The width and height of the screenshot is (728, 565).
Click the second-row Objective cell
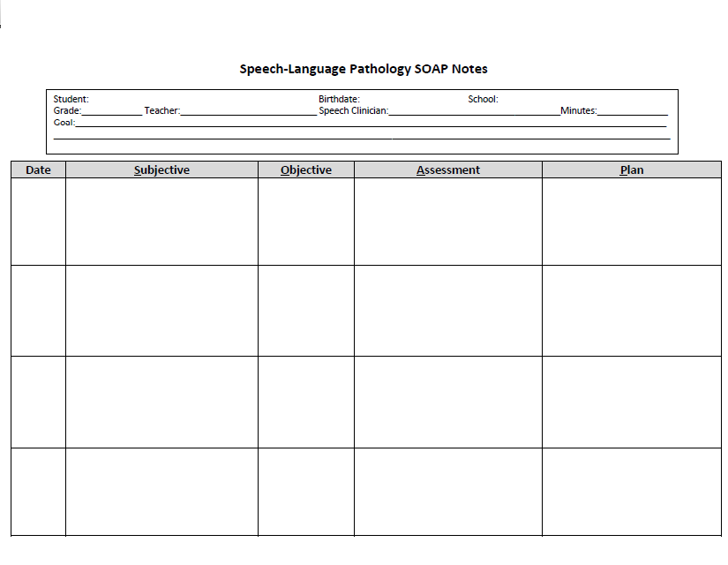(x=305, y=311)
